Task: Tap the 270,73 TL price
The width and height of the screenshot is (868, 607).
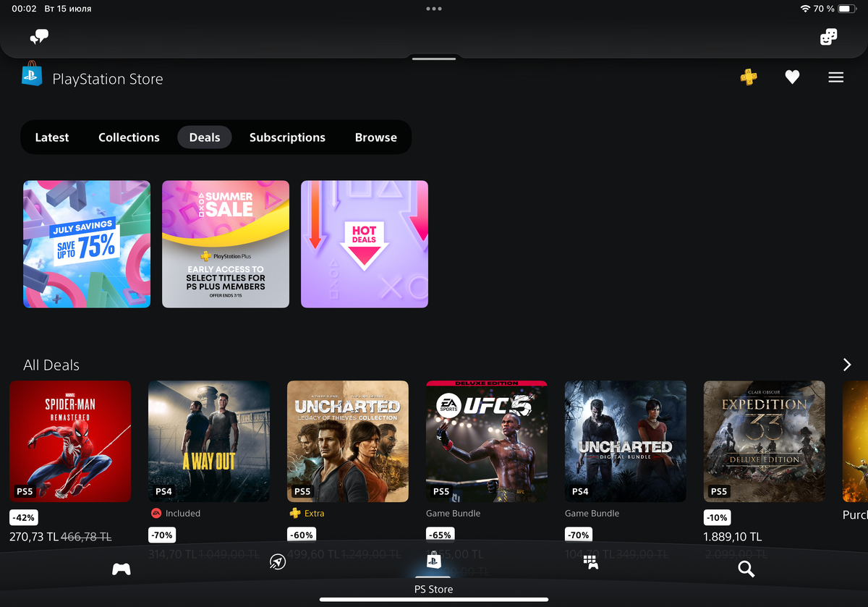Action: click(x=33, y=537)
